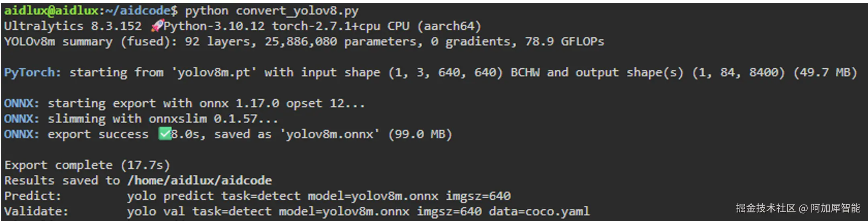Click the Ultralytics 8.3.152 version text
This screenshot has width=868, height=221.
(73, 26)
